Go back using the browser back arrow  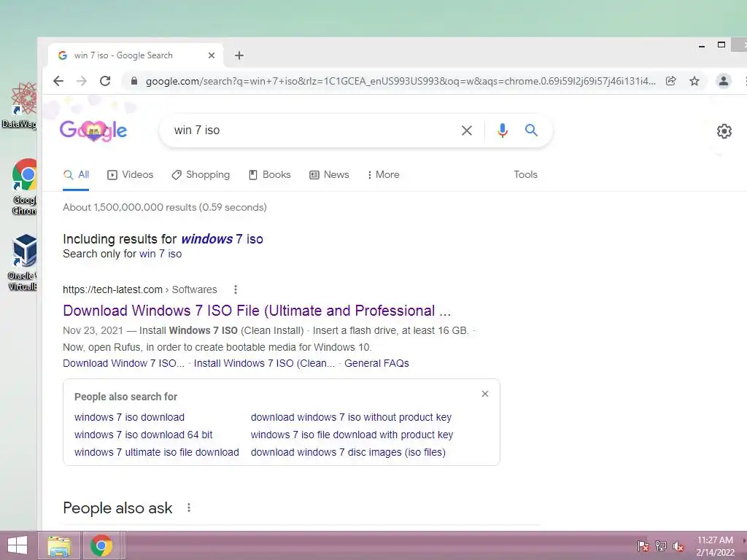pyautogui.click(x=58, y=81)
